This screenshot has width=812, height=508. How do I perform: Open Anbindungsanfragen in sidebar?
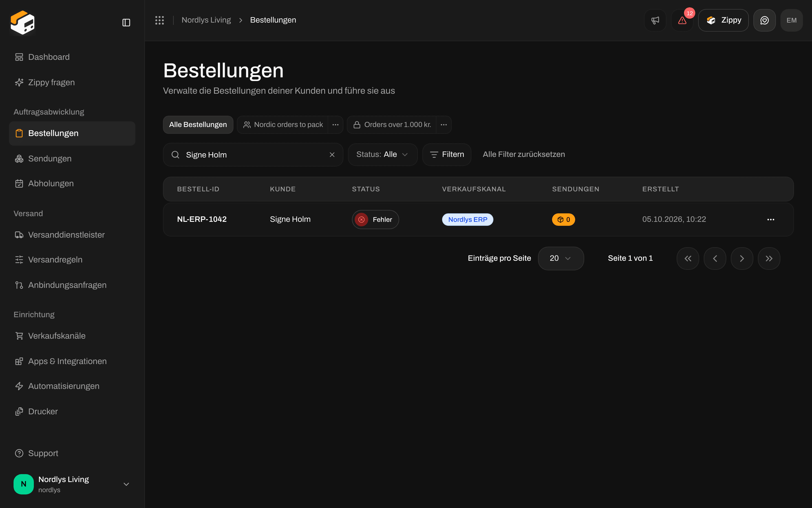72,285
